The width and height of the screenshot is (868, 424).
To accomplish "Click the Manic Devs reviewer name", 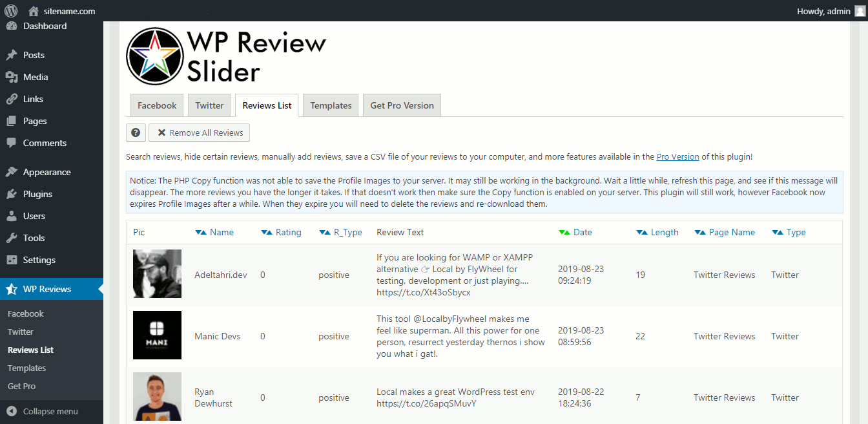I will coord(217,336).
